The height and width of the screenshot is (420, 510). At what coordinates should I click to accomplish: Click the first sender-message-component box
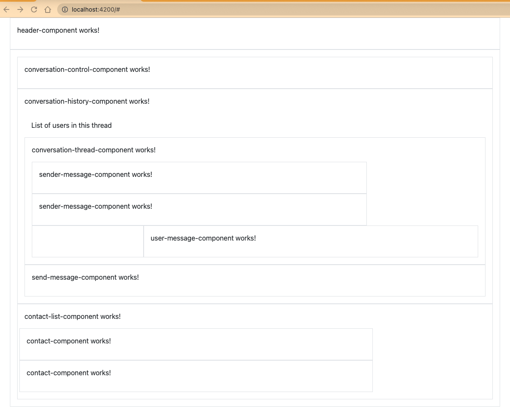95,174
